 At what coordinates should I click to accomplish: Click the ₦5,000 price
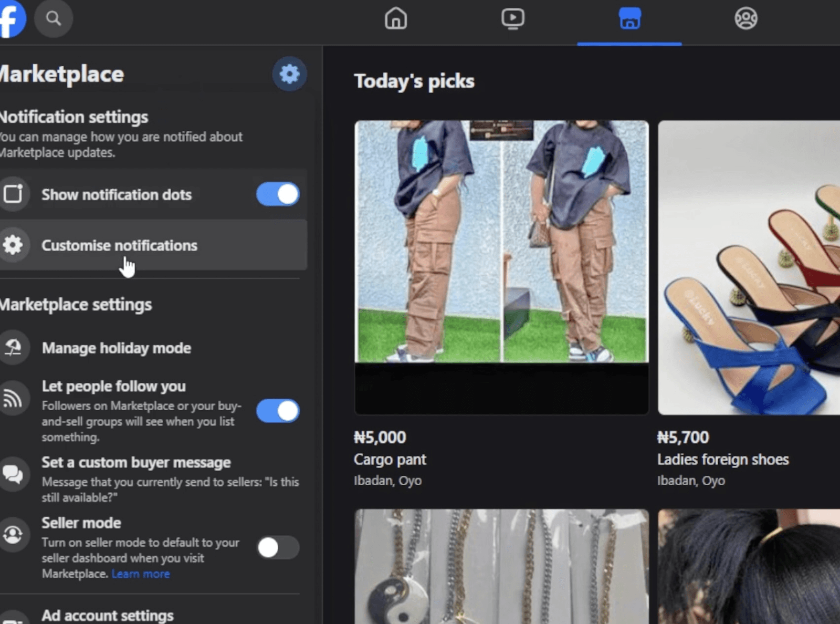coord(380,437)
